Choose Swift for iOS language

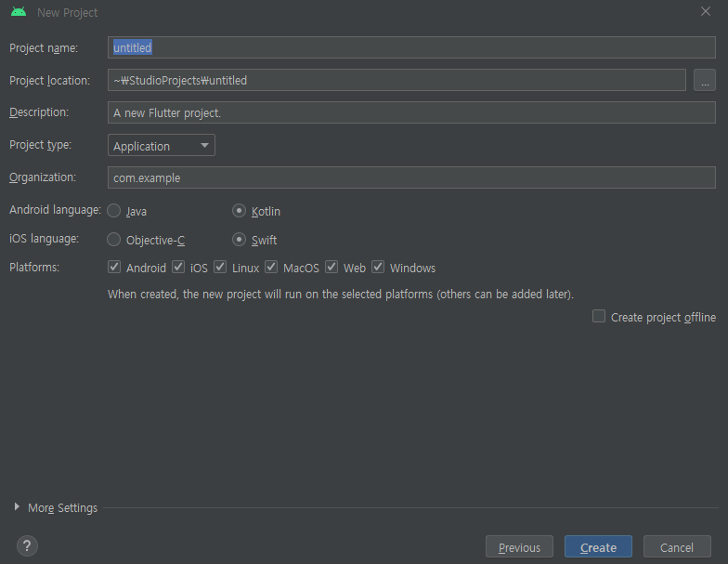[239, 240]
